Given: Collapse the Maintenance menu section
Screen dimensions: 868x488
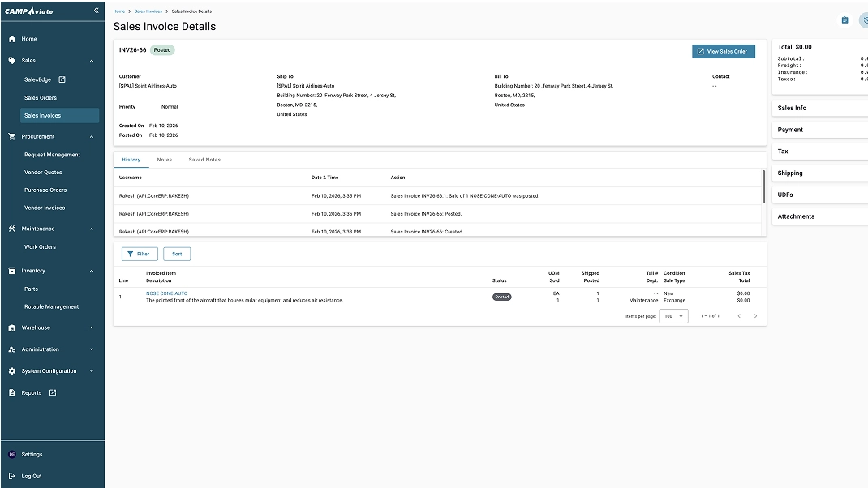Looking at the screenshot, I should [92, 229].
